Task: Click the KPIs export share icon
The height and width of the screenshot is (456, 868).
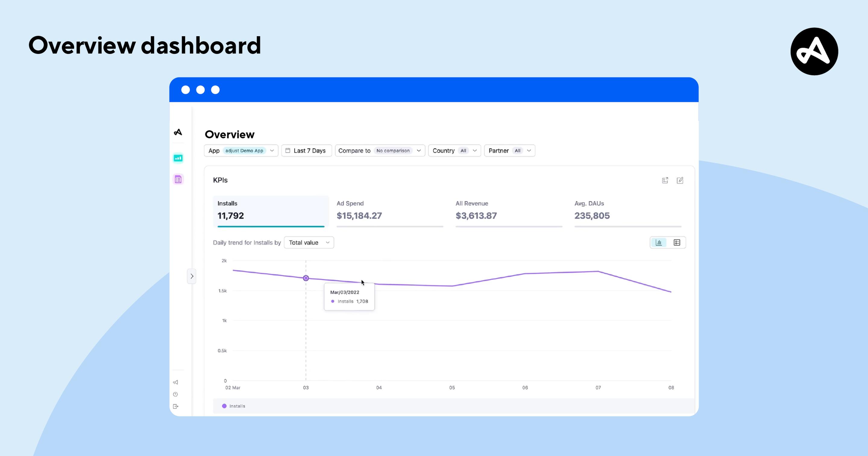Action: [x=665, y=180]
